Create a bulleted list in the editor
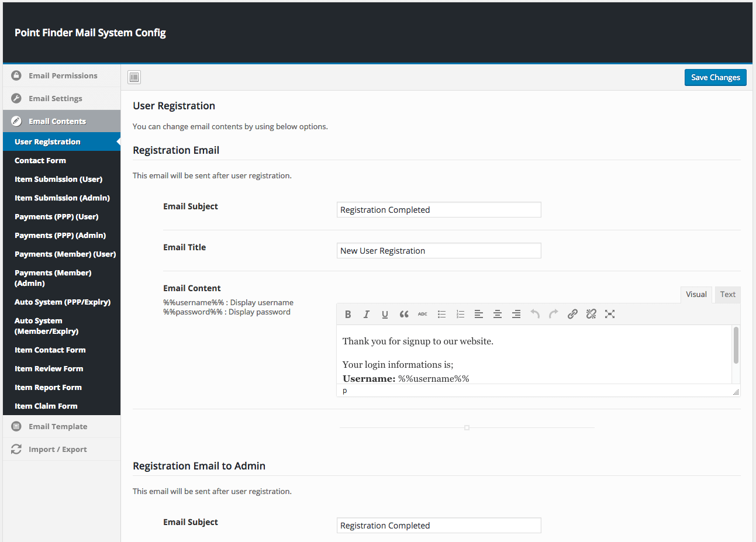The image size is (756, 542). point(441,315)
